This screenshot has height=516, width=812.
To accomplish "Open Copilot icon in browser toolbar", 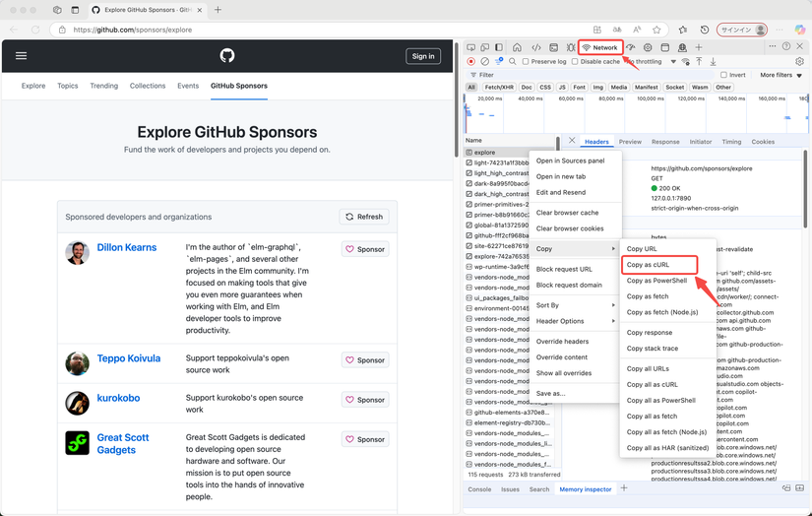I will click(x=800, y=30).
